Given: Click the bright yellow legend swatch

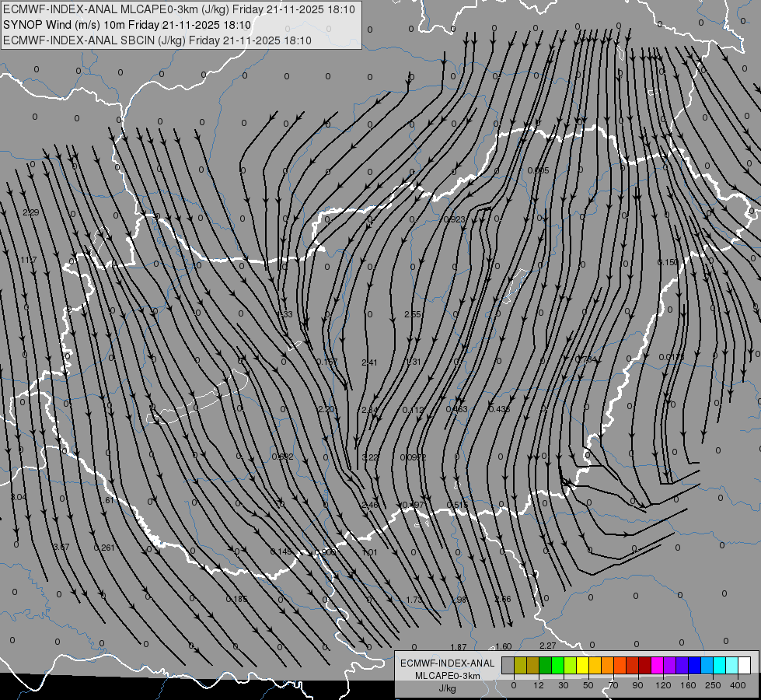Looking at the screenshot, I should (x=583, y=665).
